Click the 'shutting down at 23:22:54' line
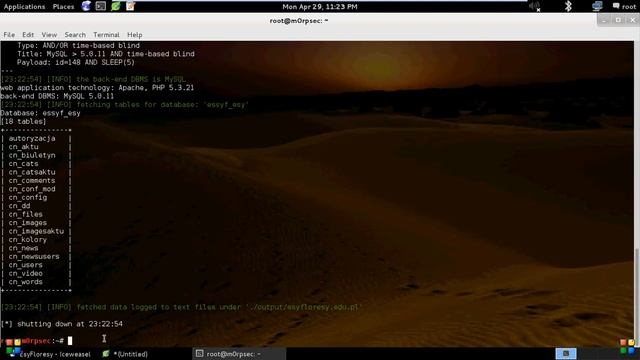This screenshot has width=640, height=360. pos(62,324)
